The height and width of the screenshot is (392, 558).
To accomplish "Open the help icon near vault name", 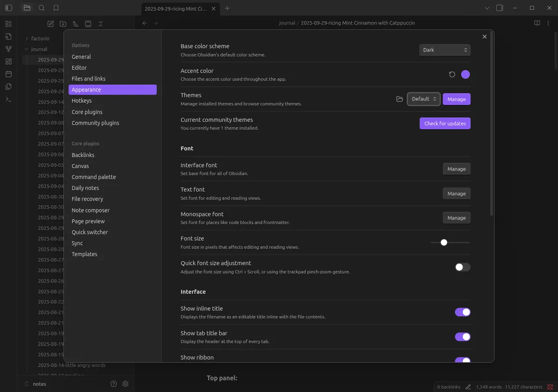I will 113,384.
